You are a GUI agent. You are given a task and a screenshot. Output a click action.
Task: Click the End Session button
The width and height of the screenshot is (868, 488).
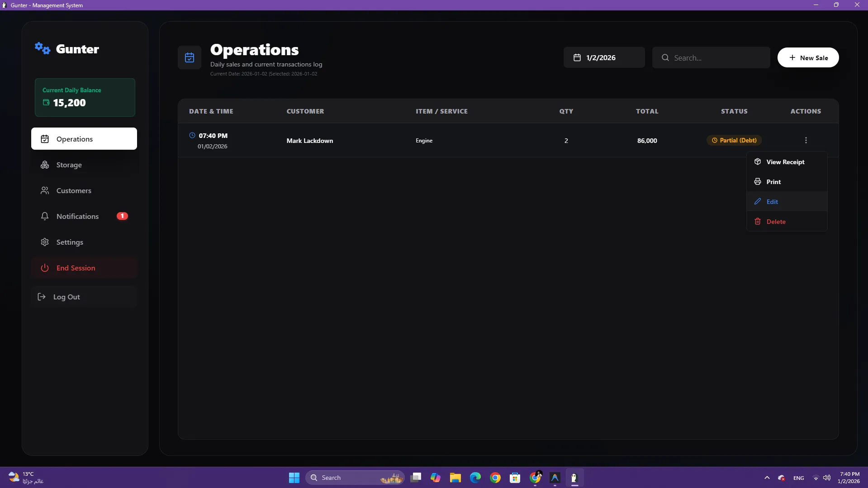pos(84,268)
